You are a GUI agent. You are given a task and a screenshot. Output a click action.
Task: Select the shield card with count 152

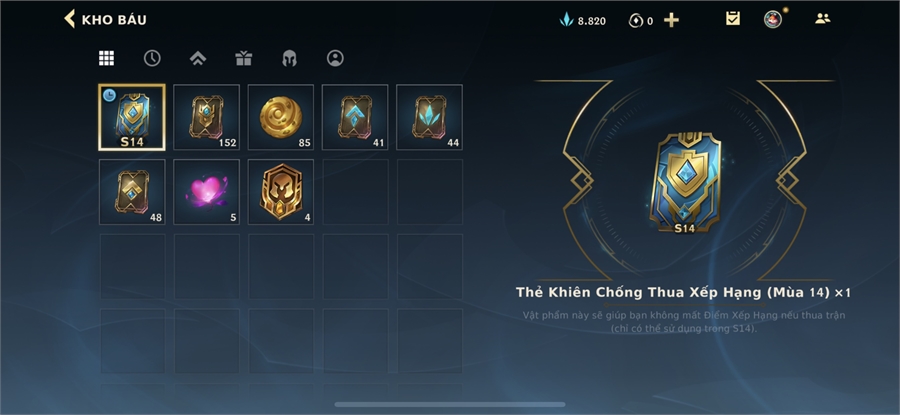207,117
